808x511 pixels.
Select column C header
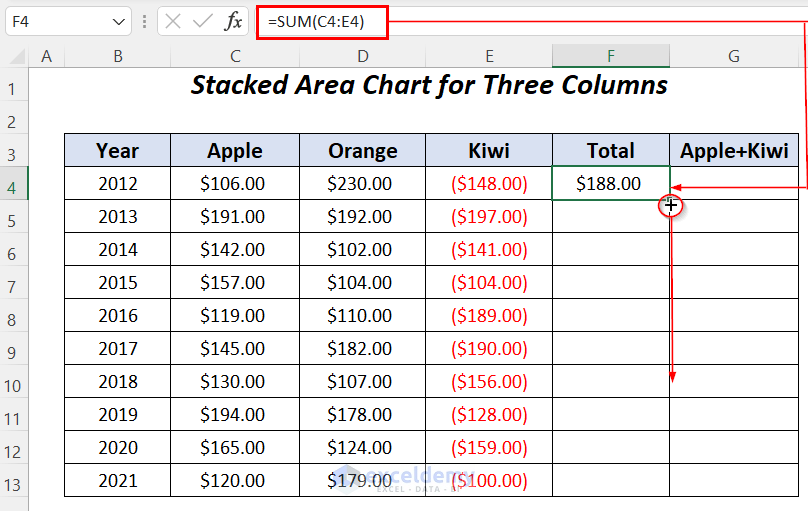pyautogui.click(x=234, y=57)
